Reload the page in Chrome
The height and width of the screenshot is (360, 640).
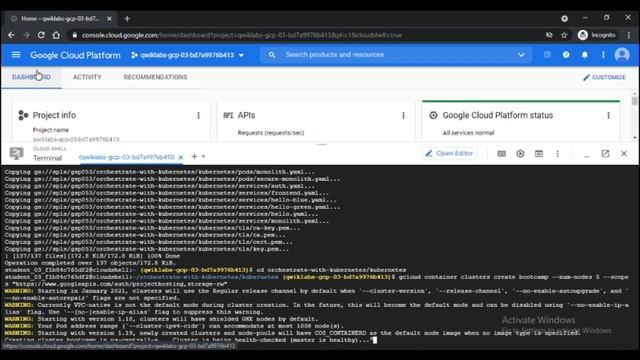point(41,35)
